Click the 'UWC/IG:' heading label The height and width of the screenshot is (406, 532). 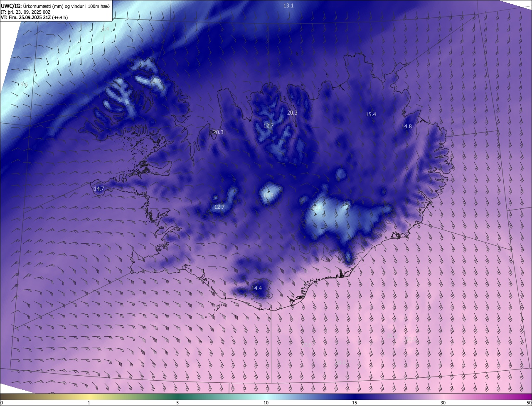[x=11, y=6]
